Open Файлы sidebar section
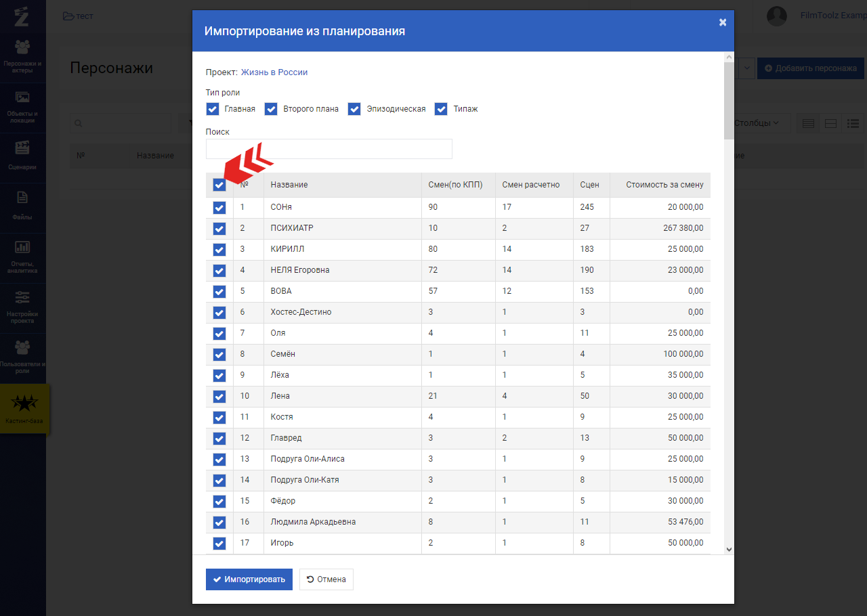The height and width of the screenshot is (616, 867). pyautogui.click(x=22, y=207)
